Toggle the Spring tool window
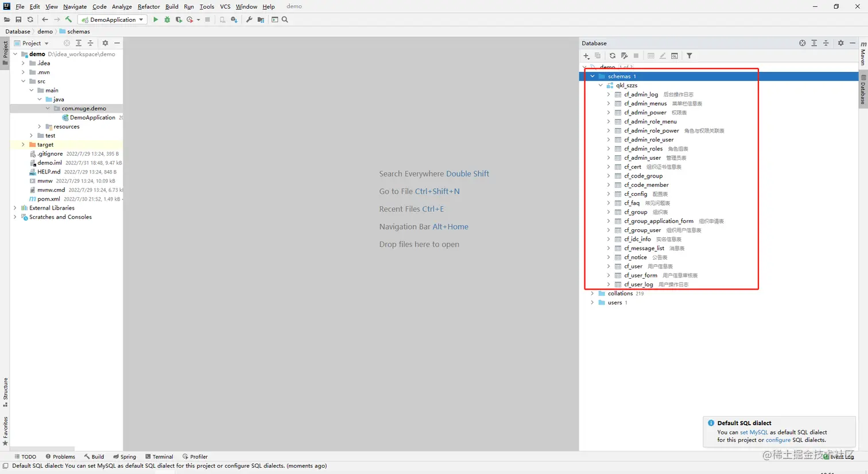This screenshot has width=868, height=474. (125, 457)
